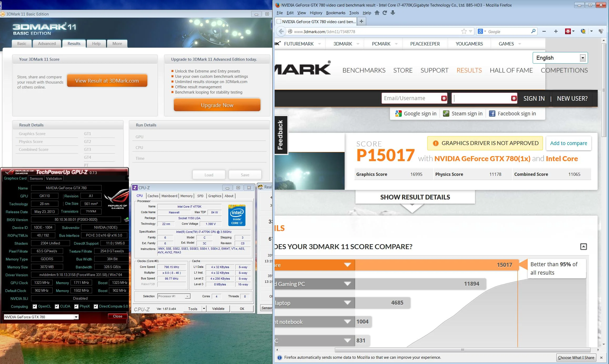
Task: Click Steam sign in icon
Action: pos(446,114)
